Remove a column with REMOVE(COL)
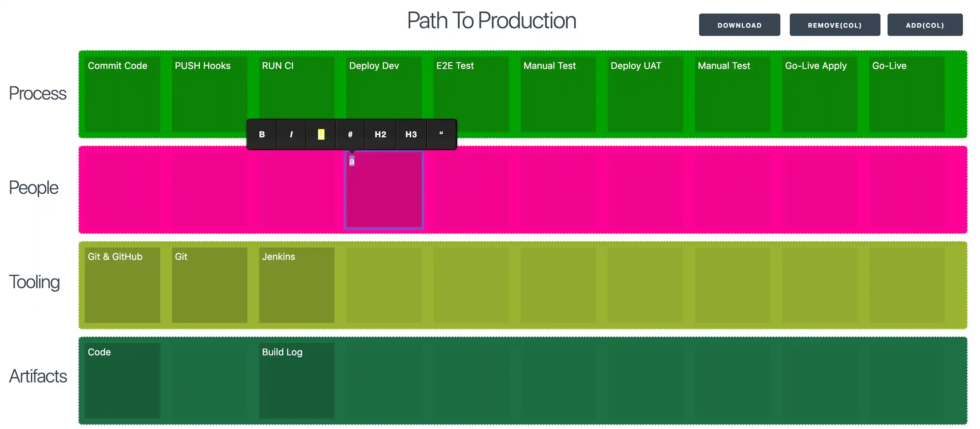The image size is (980, 429). coord(835,25)
